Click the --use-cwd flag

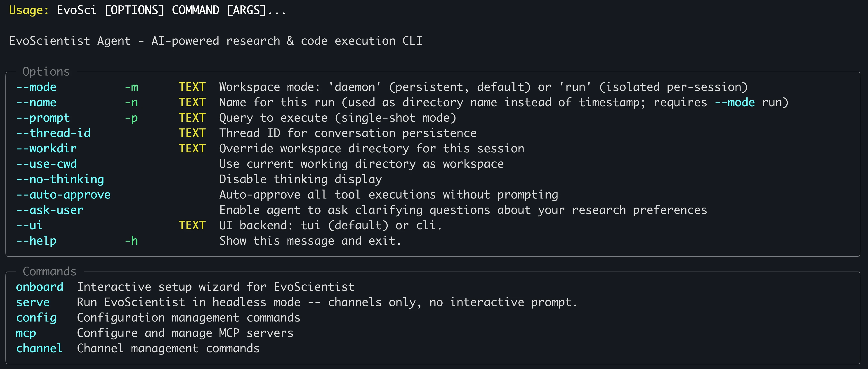pyautogui.click(x=47, y=164)
